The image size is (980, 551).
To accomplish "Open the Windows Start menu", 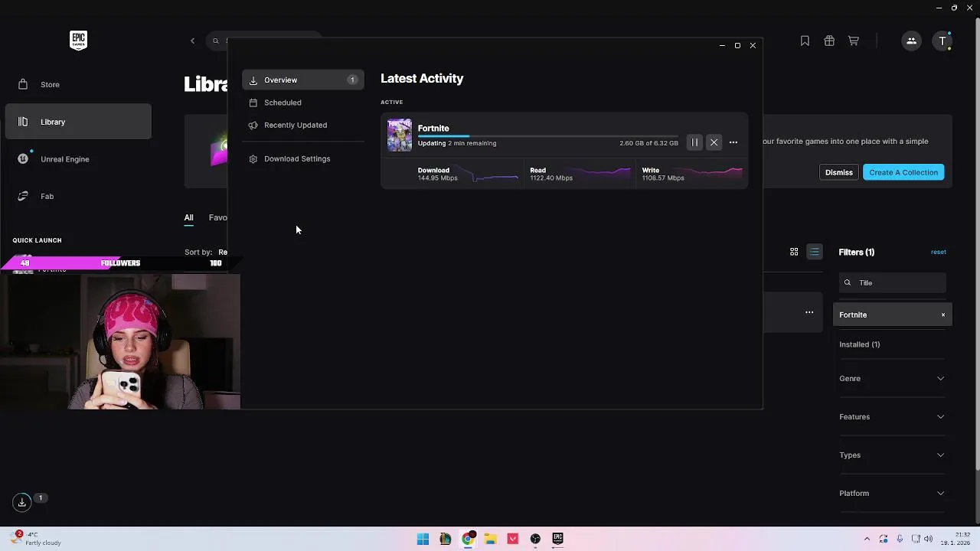I will tap(423, 539).
